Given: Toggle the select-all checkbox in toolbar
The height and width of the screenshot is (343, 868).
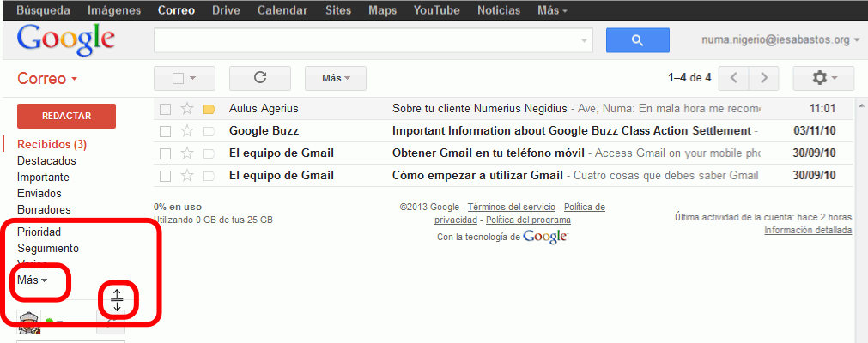Looking at the screenshot, I should pyautogui.click(x=178, y=79).
